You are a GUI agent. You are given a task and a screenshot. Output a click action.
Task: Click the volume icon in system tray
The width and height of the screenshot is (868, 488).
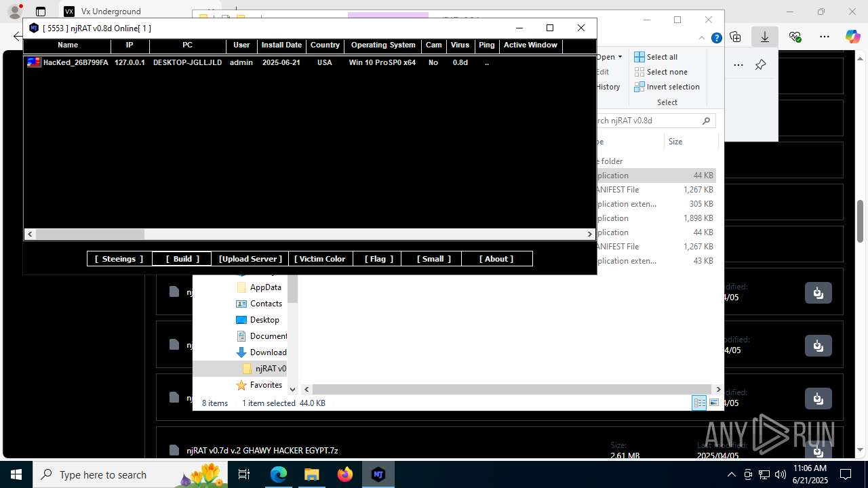point(781,474)
